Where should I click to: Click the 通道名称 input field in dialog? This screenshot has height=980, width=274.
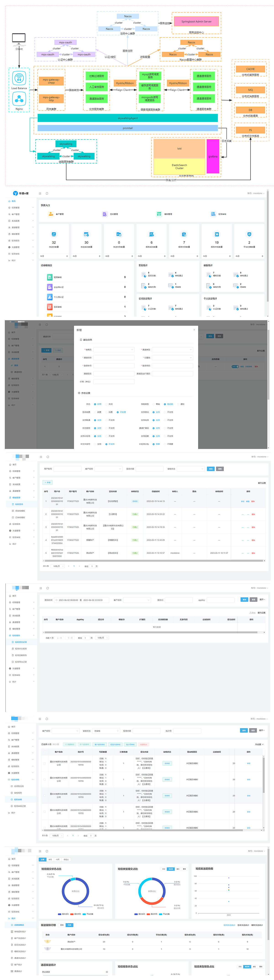pos(114,358)
